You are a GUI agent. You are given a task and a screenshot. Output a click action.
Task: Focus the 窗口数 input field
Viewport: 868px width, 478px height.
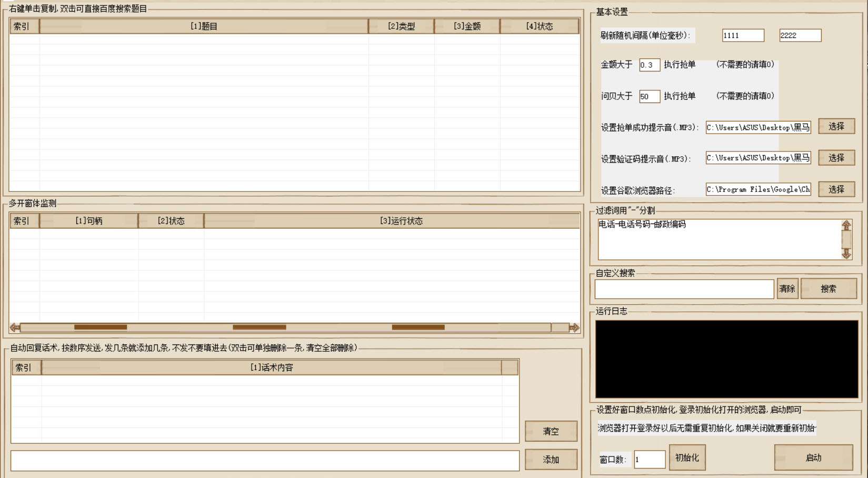coord(649,460)
